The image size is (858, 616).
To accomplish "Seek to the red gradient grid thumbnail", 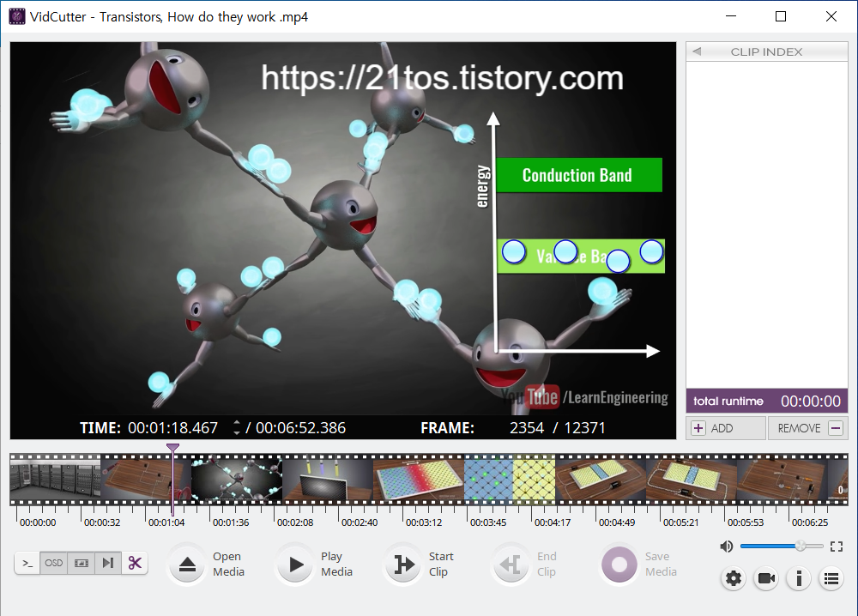I will [419, 480].
